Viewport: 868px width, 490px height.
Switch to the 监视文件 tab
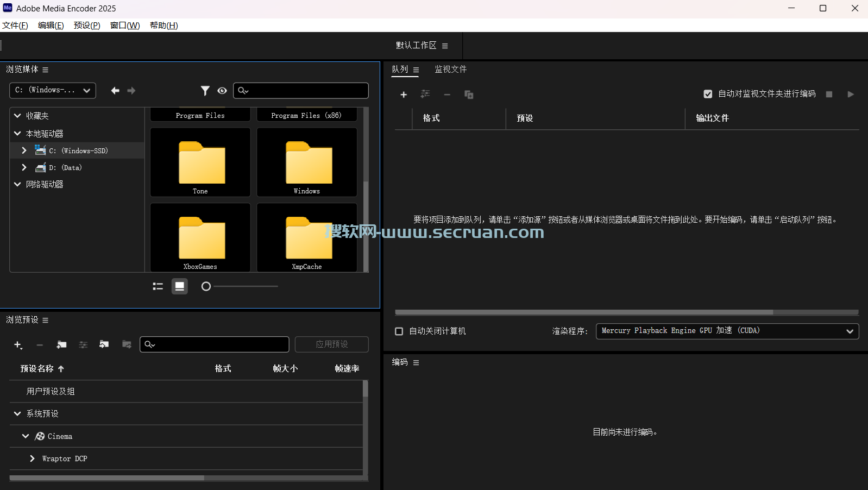[x=451, y=69]
